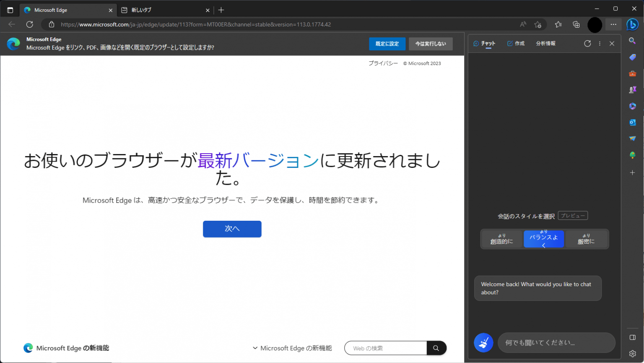Open the browser menu with three dots
Image resolution: width=644 pixels, height=363 pixels.
[613, 24]
